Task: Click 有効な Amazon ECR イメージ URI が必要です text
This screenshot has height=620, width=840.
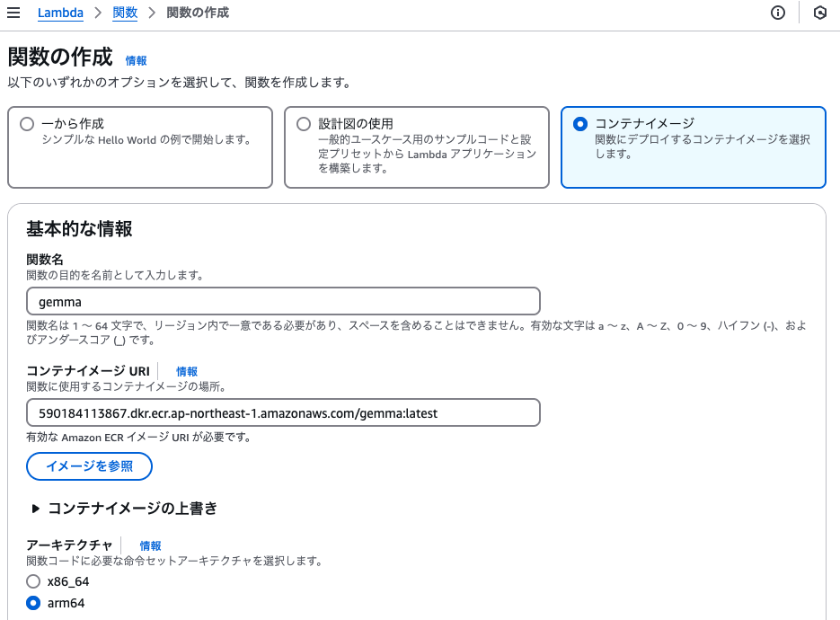Action: pyautogui.click(x=138, y=438)
